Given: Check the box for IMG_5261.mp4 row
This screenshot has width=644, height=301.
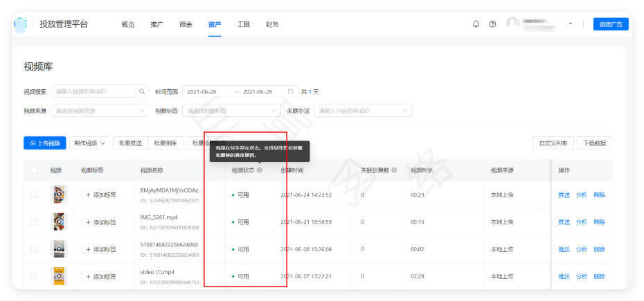Looking at the screenshot, I should point(34,222).
